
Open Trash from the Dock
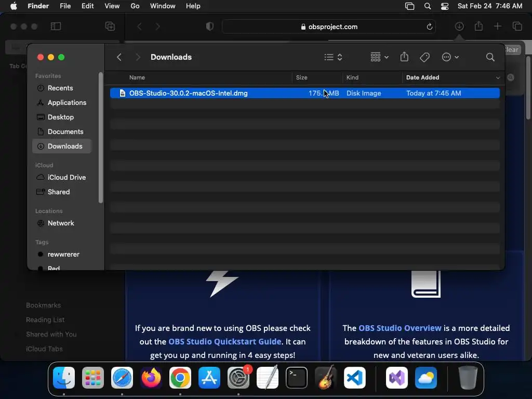click(x=468, y=378)
